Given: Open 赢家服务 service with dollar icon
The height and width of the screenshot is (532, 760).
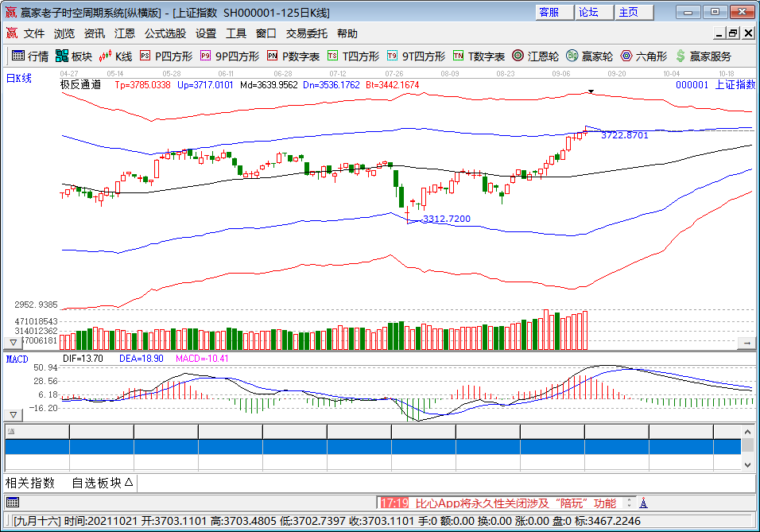Looking at the screenshot, I should tap(704, 56).
